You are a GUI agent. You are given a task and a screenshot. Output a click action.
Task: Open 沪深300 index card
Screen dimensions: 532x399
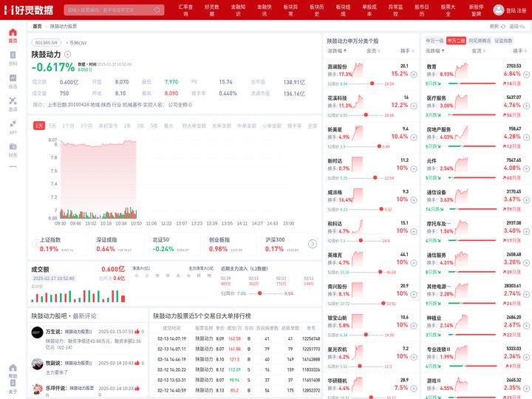[285, 244]
